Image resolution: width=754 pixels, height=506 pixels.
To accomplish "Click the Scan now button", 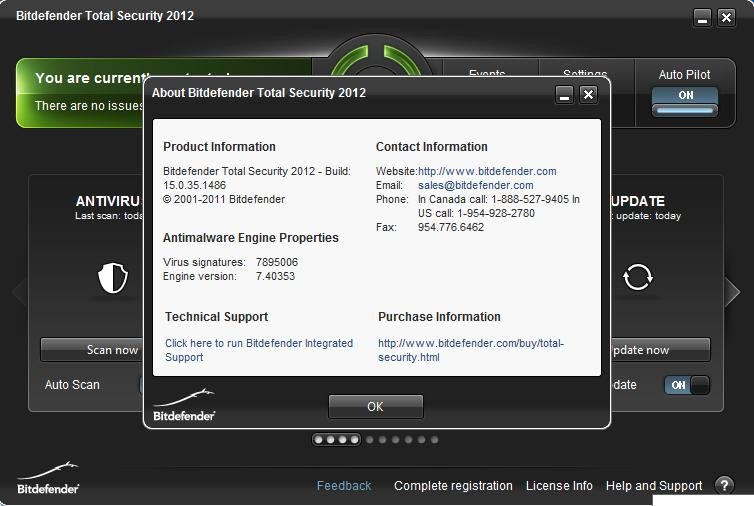I will click(92, 350).
